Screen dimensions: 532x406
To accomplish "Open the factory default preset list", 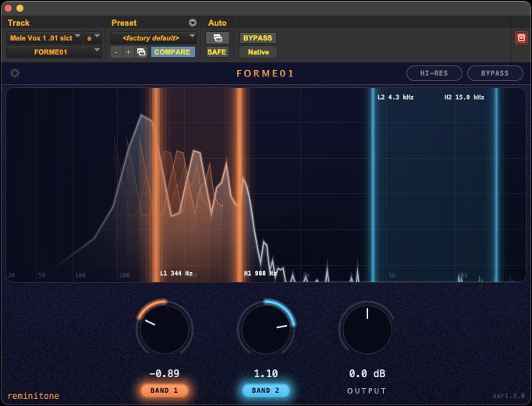I will [154, 37].
